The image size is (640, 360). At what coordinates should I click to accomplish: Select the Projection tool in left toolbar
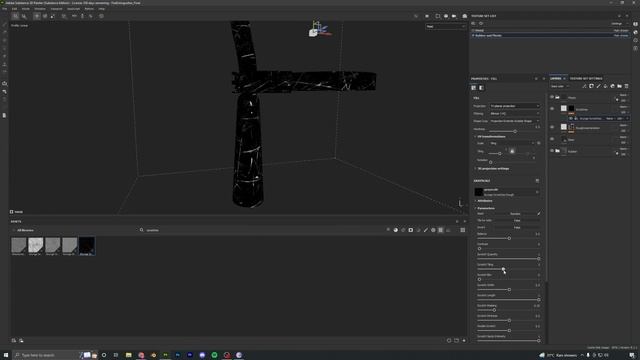tap(4, 41)
